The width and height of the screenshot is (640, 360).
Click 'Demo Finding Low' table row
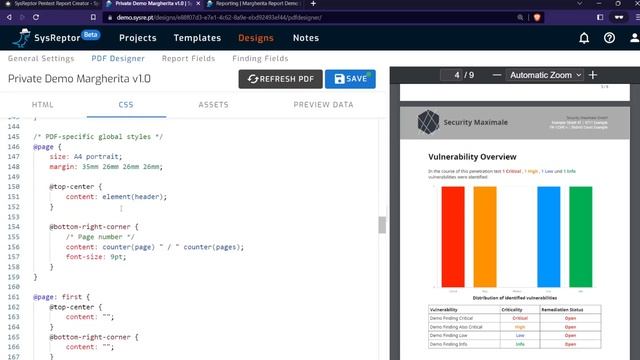[514, 336]
